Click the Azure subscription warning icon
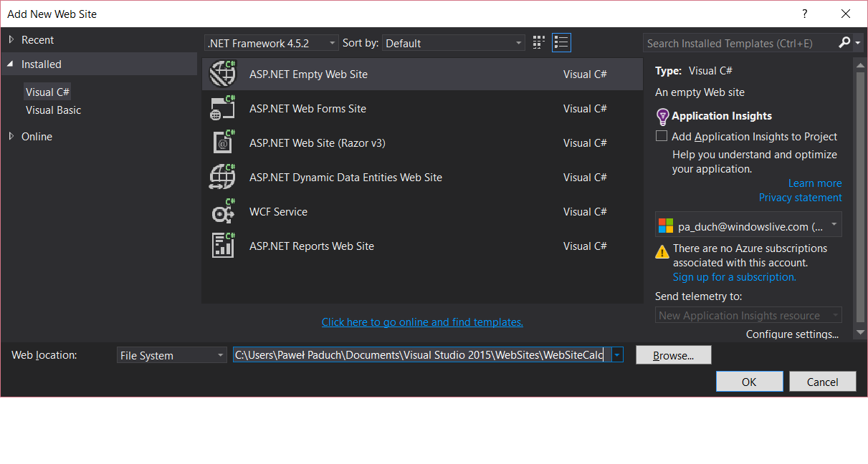 tap(663, 251)
